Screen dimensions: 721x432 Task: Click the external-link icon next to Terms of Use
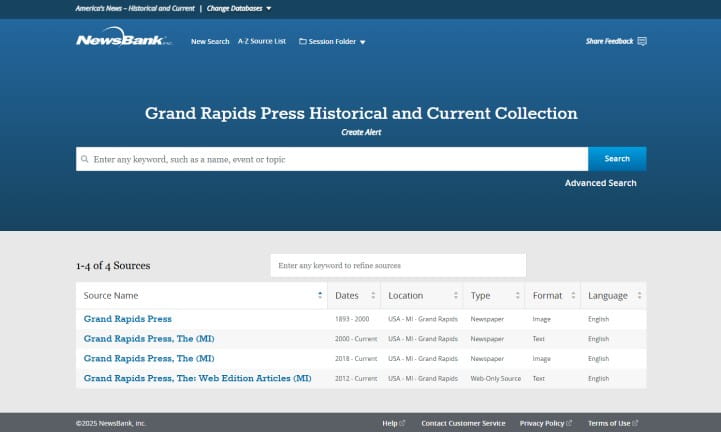[635, 423]
